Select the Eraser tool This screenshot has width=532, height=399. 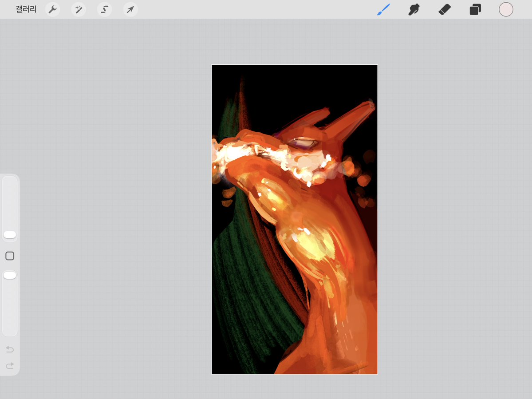(445, 9)
